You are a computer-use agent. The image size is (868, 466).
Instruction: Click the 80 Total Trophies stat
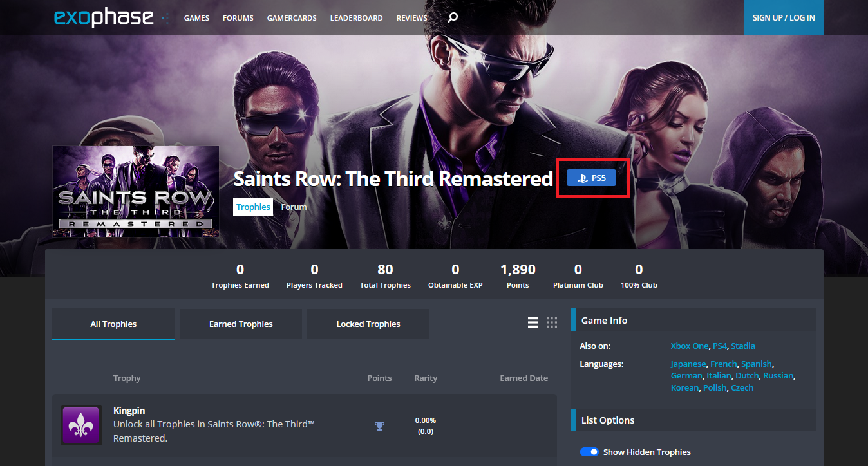click(385, 275)
